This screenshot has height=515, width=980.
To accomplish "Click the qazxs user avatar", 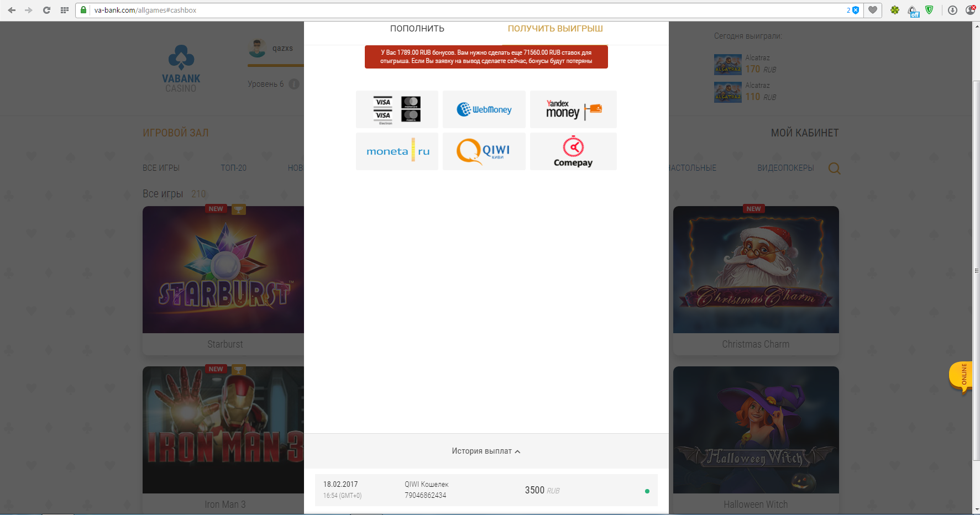I will coord(257,48).
